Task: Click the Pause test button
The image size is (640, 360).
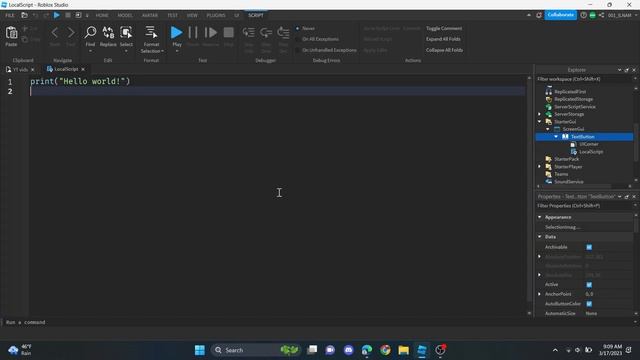Action: [x=193, y=32]
